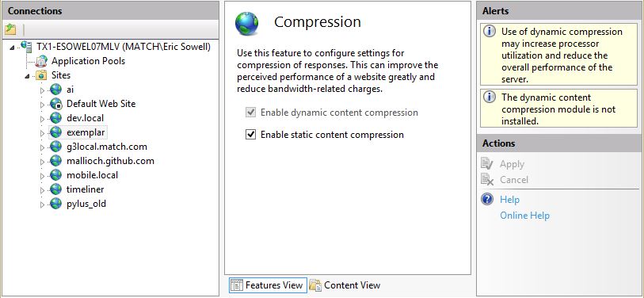The height and width of the screenshot is (298, 644).
Task: Select the server node icon TX1-ESOWEL07MLV
Action: pyautogui.click(x=27, y=47)
